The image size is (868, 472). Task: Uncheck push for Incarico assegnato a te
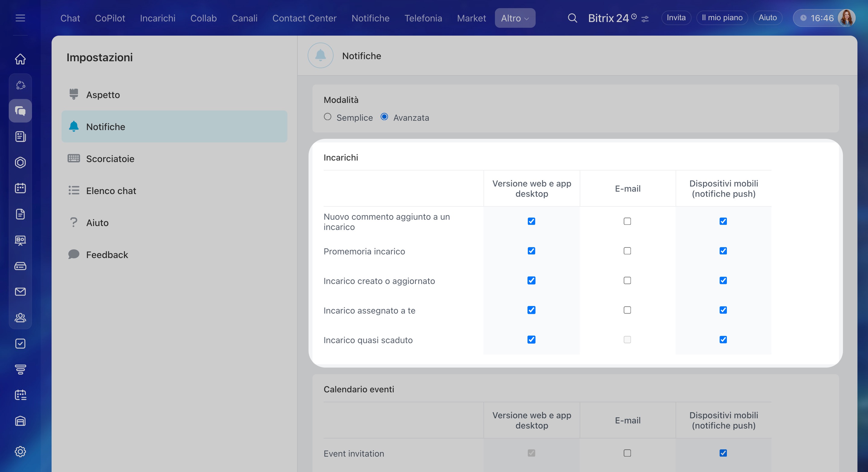[723, 310]
